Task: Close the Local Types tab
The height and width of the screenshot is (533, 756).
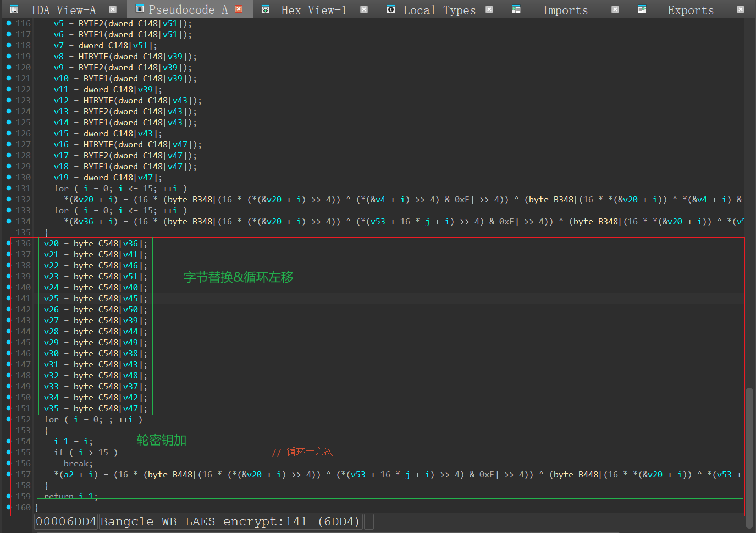Action: click(489, 9)
